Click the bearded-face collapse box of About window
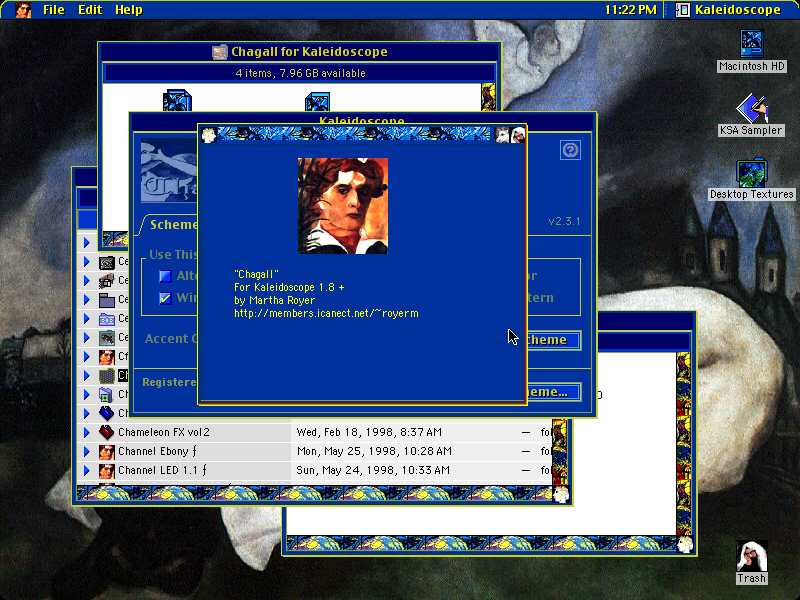This screenshot has height=600, width=800. point(518,135)
